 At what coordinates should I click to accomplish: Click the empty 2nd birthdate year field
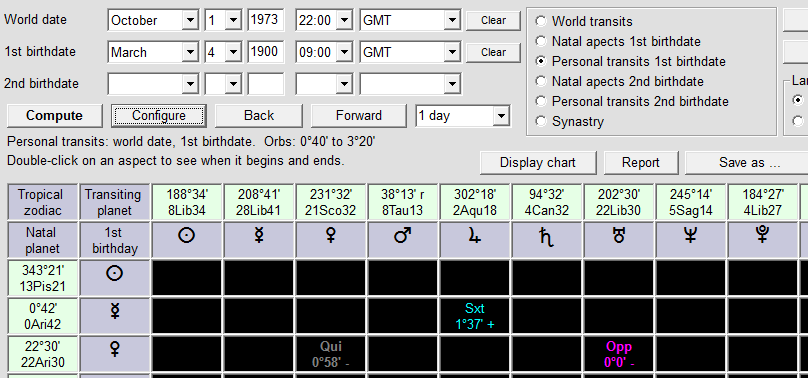[x=265, y=84]
